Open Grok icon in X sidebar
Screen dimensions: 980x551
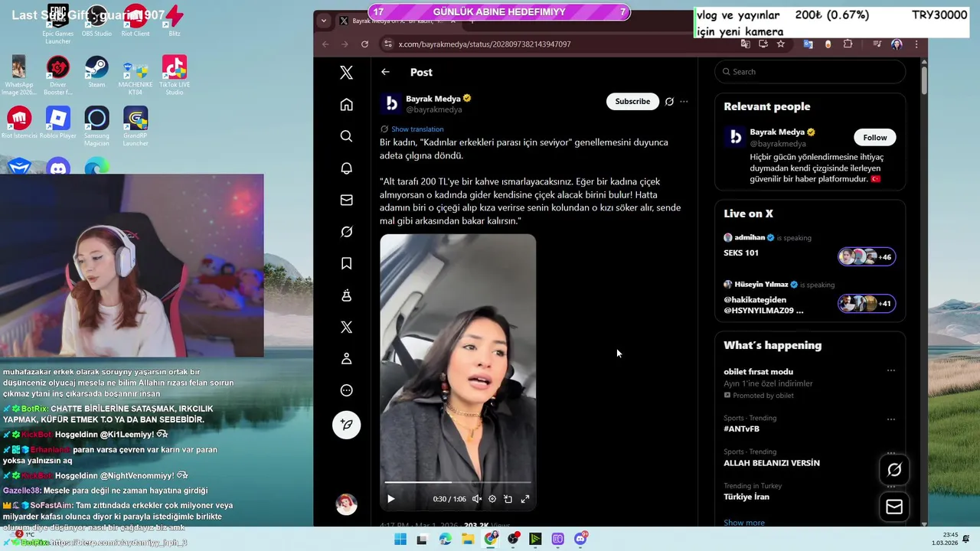pos(346,231)
